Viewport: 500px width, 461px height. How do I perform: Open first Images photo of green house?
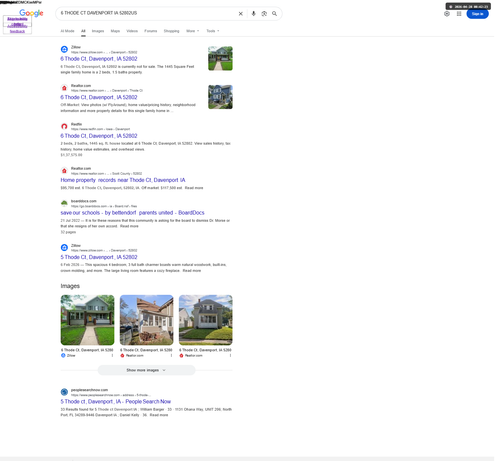point(87,320)
